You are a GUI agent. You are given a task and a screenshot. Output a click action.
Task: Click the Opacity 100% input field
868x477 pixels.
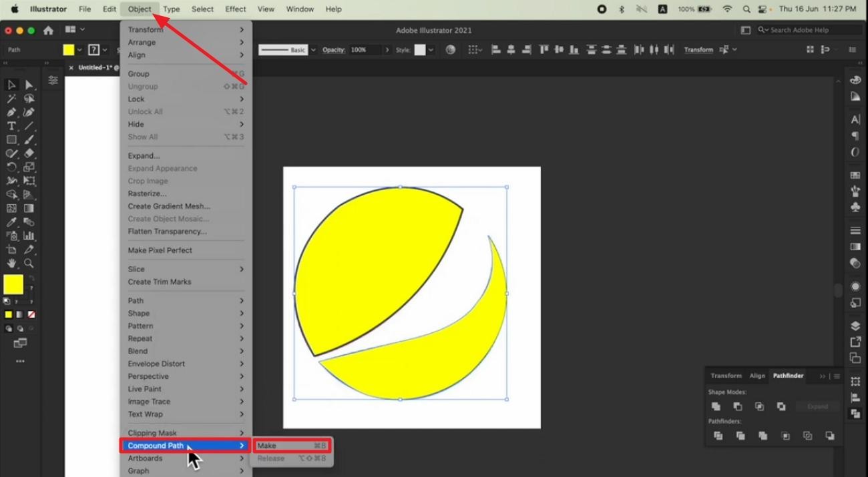365,49
